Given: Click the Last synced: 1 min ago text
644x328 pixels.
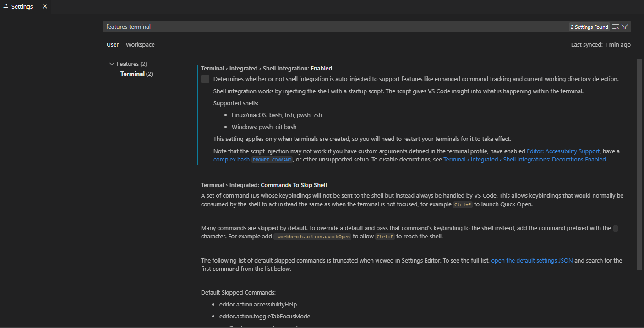Looking at the screenshot, I should pyautogui.click(x=600, y=44).
